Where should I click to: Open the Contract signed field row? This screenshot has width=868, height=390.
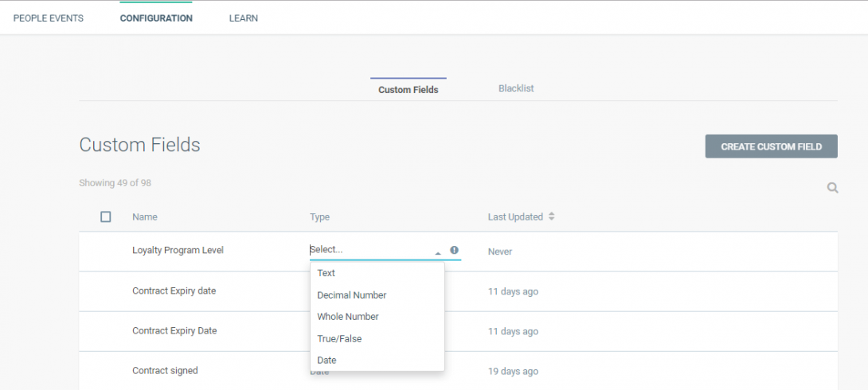458,371
